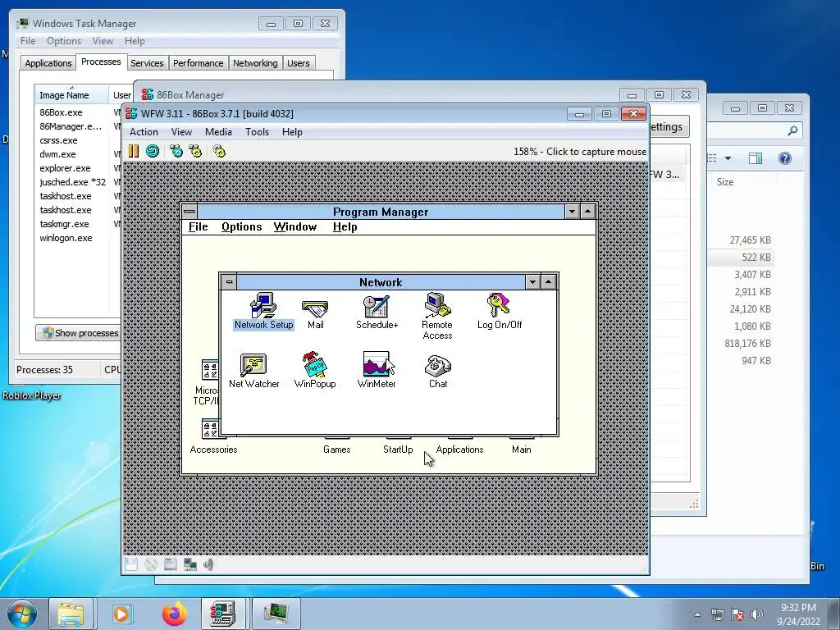Select the WinMeter icon
840x630 pixels.
click(x=377, y=370)
